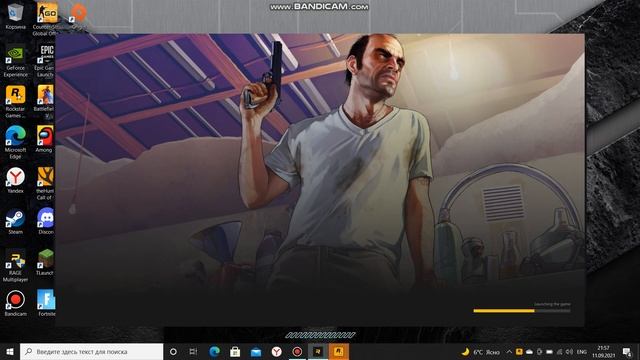
Task: Open the Origin desktop shortcut
Action: [x=78, y=16]
